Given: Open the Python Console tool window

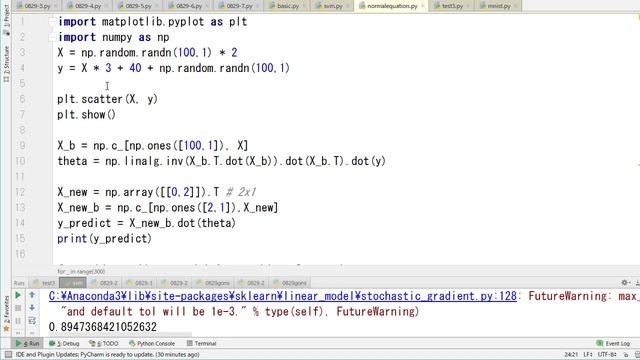Looking at the screenshot, I should [152, 343].
